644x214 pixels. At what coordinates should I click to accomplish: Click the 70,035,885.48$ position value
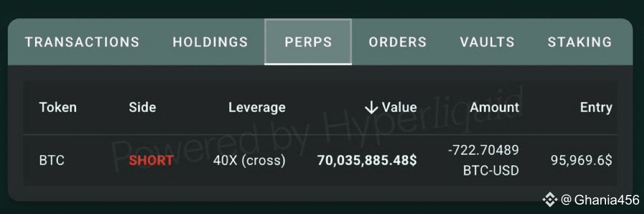pos(367,160)
